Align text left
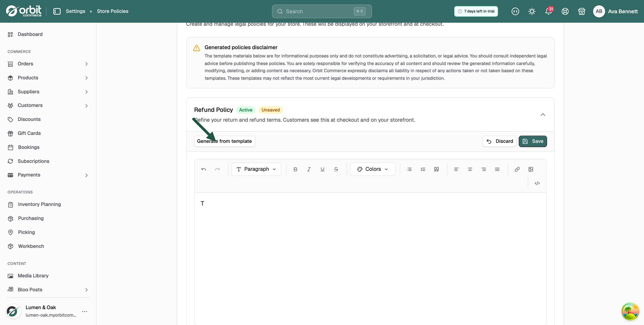This screenshot has width=644, height=325. pyautogui.click(x=456, y=169)
